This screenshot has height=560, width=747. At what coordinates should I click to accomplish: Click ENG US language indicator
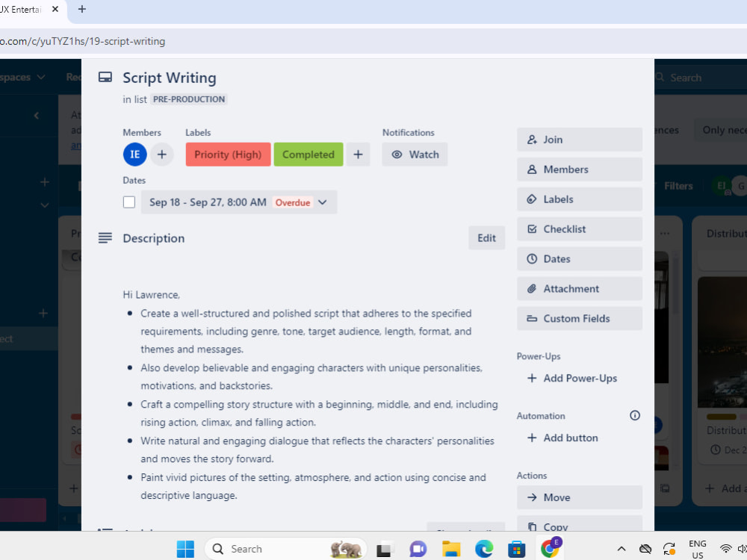pos(698,549)
